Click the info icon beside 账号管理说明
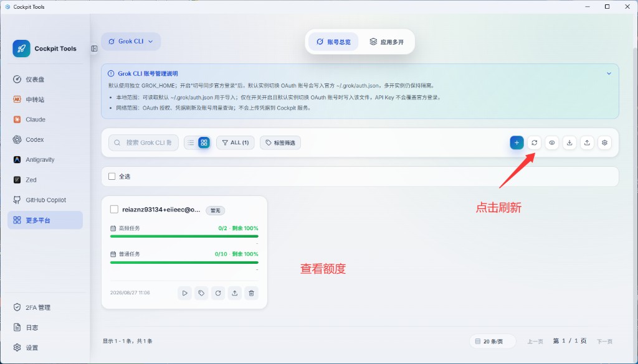This screenshot has width=638, height=364. pos(111,73)
